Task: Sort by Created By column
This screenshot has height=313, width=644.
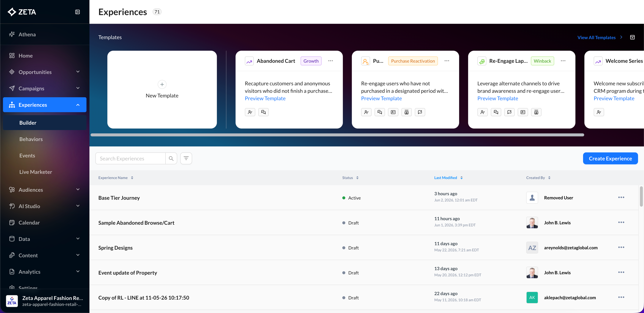Action: click(x=538, y=178)
